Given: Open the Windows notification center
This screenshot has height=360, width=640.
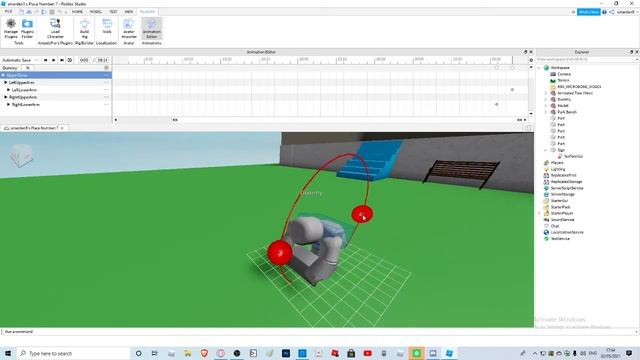Looking at the screenshot, I should [x=629, y=353].
